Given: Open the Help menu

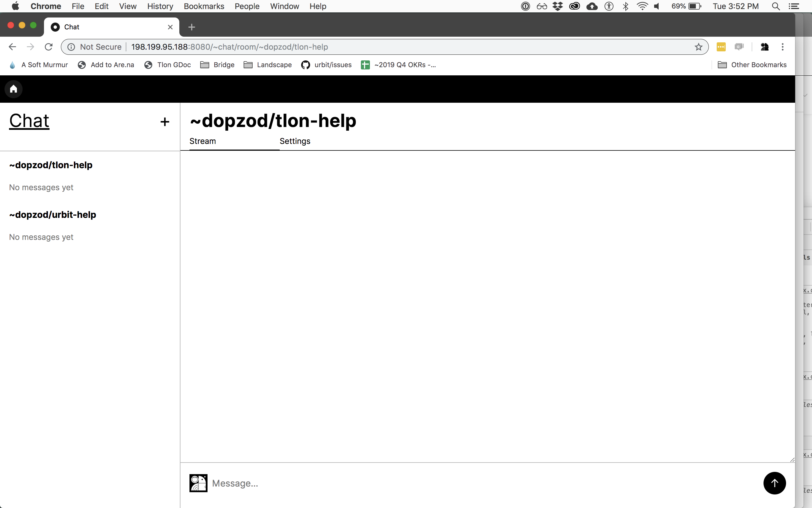Looking at the screenshot, I should tap(318, 6).
